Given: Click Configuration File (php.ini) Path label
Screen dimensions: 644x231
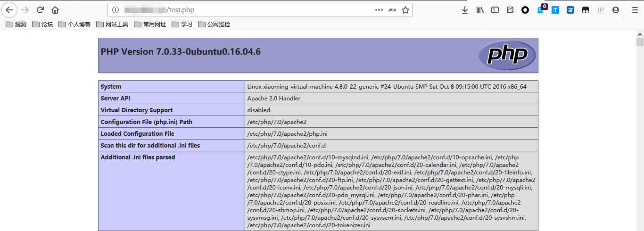Looking at the screenshot, I should 147,122.
